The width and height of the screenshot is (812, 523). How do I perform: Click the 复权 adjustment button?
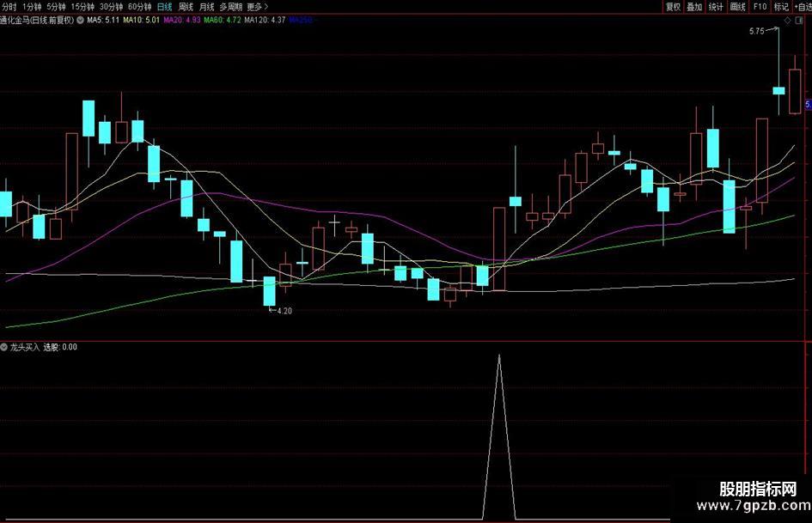673,7
